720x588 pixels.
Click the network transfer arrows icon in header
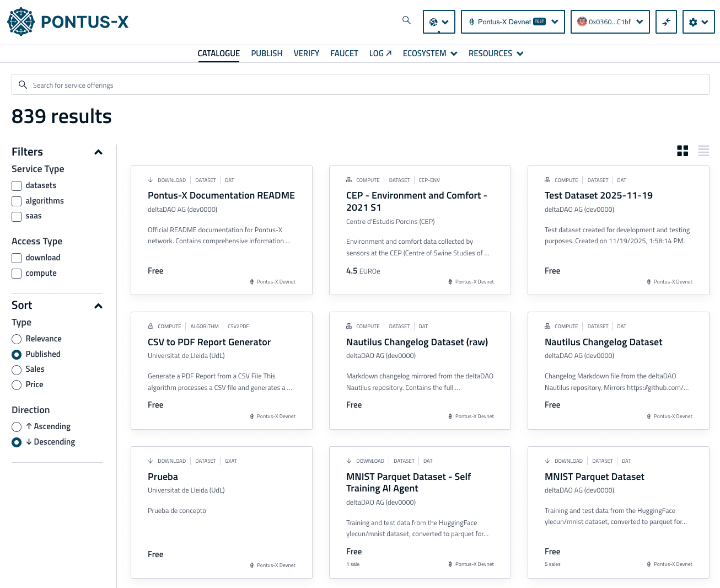point(666,22)
